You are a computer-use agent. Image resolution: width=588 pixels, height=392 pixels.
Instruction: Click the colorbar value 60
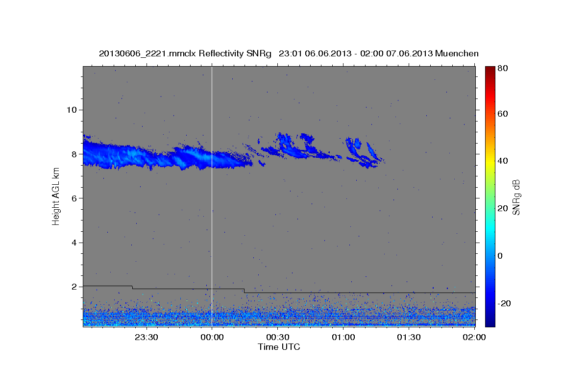coord(503,114)
